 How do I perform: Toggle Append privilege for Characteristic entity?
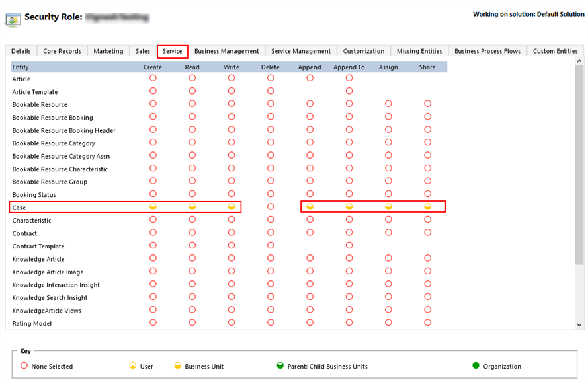click(310, 219)
